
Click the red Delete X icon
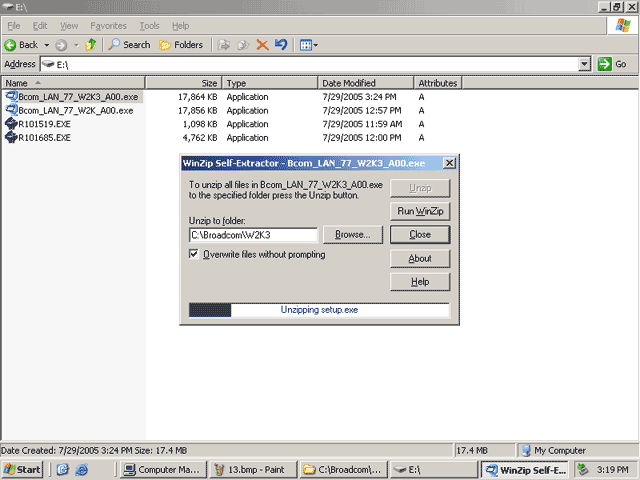point(262,45)
